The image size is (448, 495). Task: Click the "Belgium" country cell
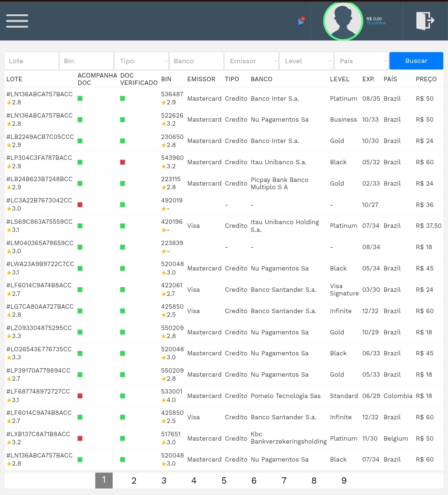tap(396, 438)
